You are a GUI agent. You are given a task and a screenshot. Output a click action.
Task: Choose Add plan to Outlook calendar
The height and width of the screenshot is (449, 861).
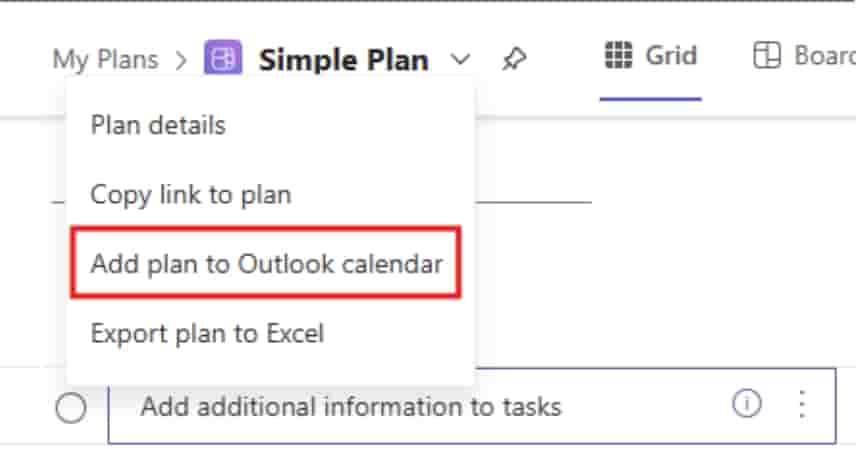point(266,264)
